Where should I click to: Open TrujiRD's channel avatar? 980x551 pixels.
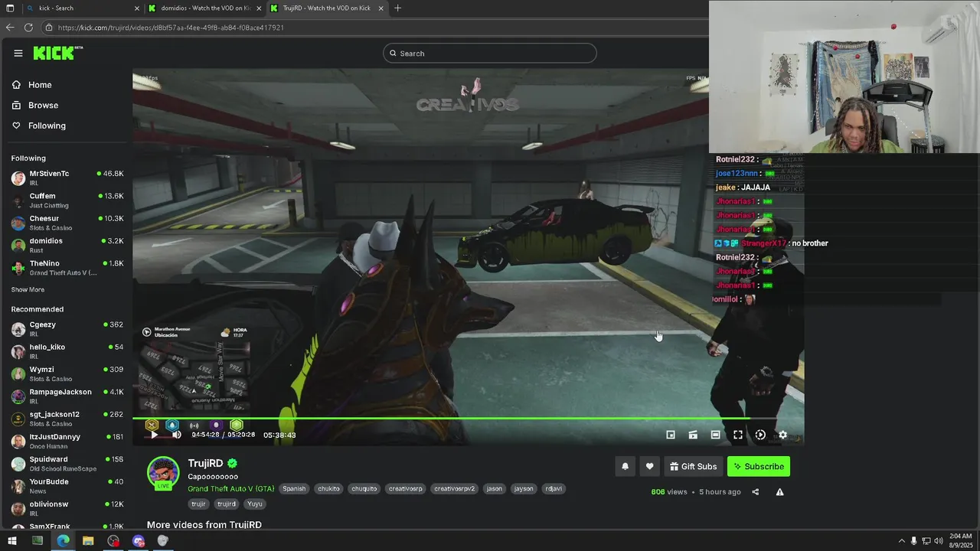[163, 472]
